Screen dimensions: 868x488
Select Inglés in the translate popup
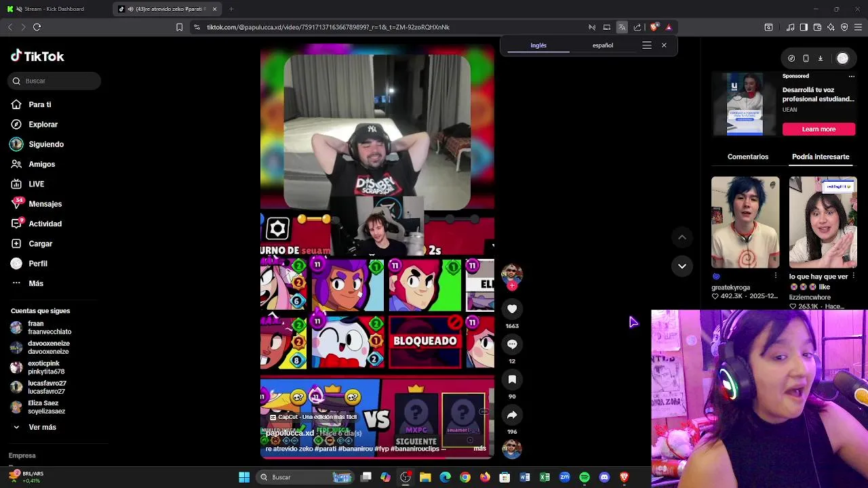(x=538, y=45)
